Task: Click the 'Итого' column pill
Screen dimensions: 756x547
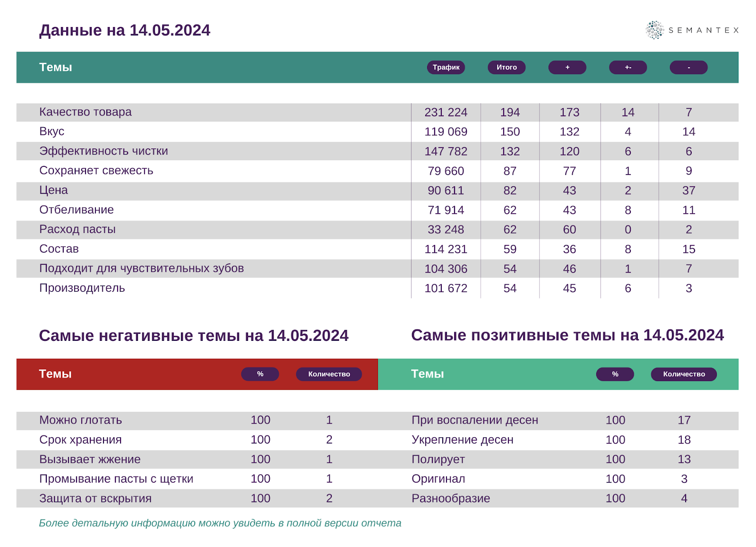Action: pyautogui.click(x=507, y=67)
